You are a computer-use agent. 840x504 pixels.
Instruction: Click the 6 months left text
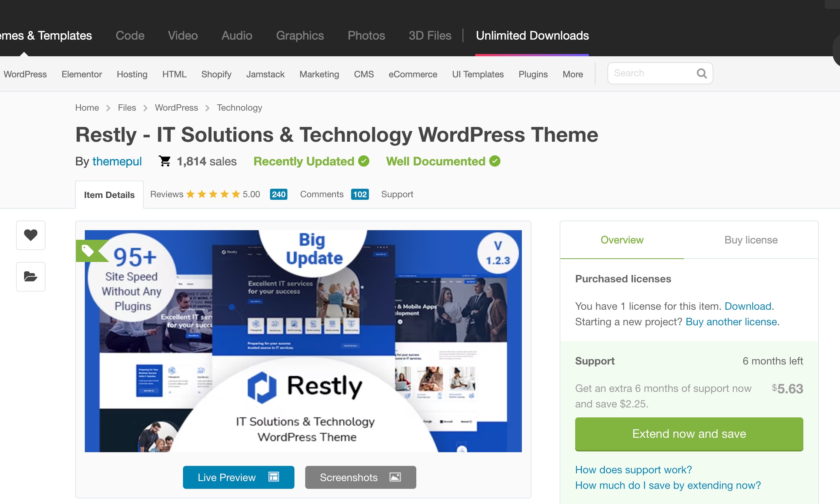click(773, 361)
